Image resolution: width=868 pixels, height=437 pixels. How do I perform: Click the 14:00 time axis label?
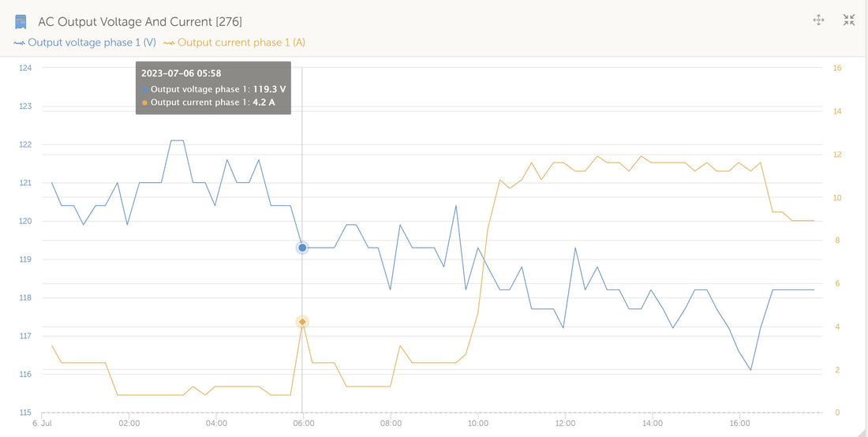click(653, 423)
